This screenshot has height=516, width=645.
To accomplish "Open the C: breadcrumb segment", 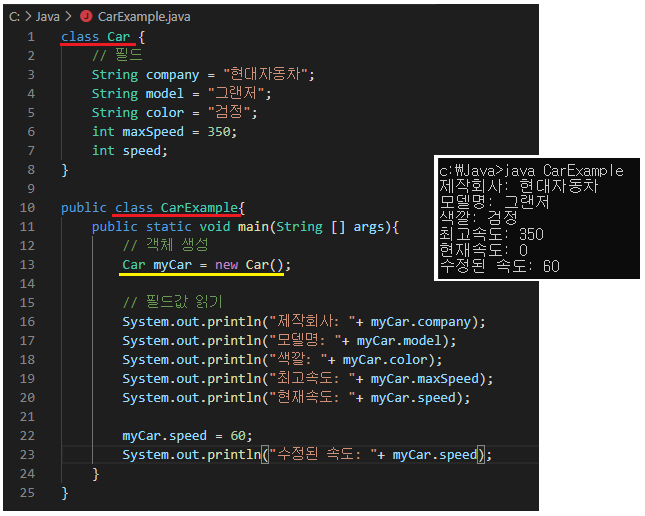I will [x=14, y=17].
